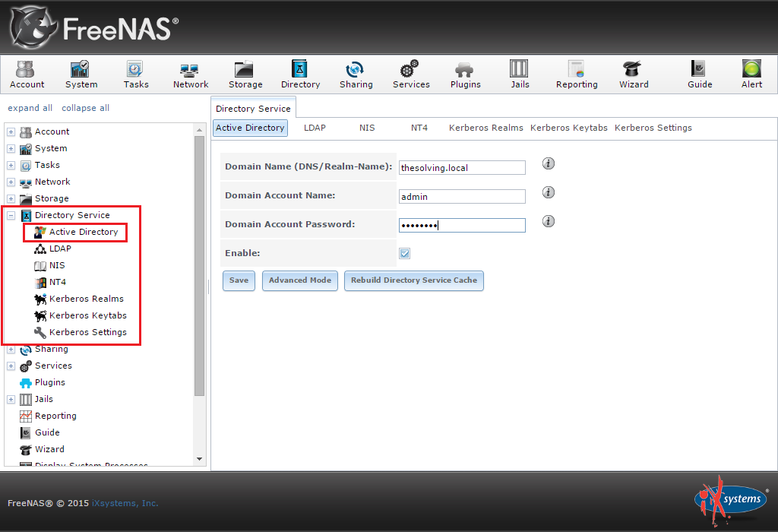Open Reporting from the top toolbar
Image resolution: width=778 pixels, height=532 pixels.
point(577,74)
